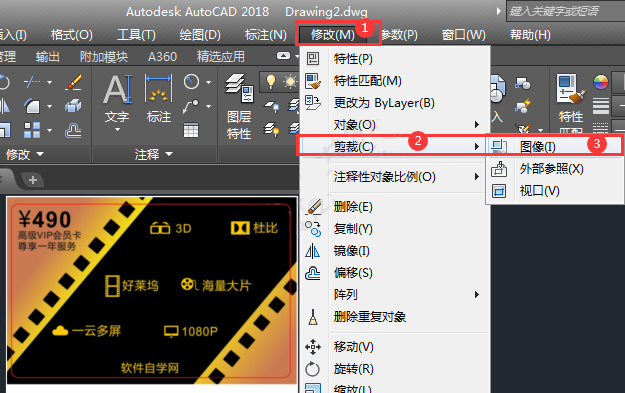Click the mirror icon beside 镜像(I)
The image size is (625, 393).
point(312,251)
